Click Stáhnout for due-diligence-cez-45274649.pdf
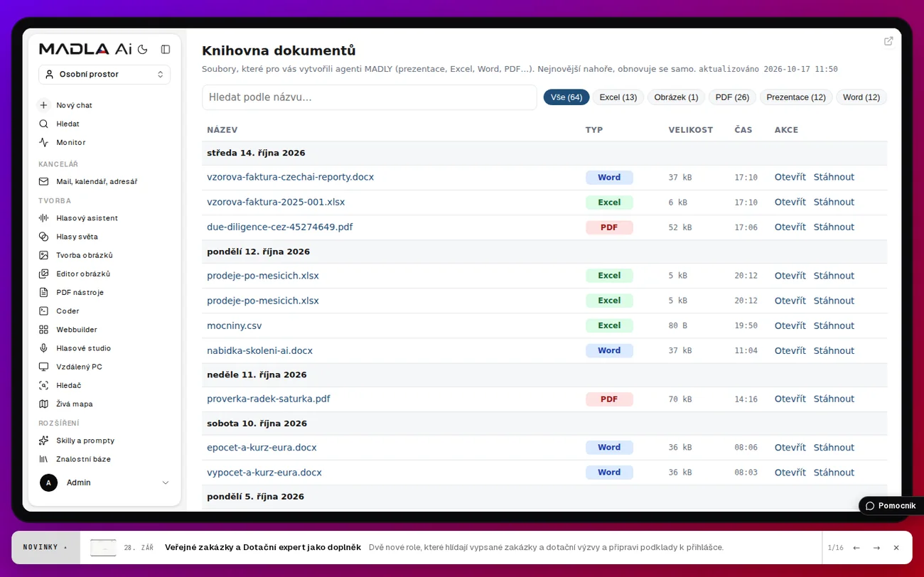The image size is (924, 577). pos(834,227)
